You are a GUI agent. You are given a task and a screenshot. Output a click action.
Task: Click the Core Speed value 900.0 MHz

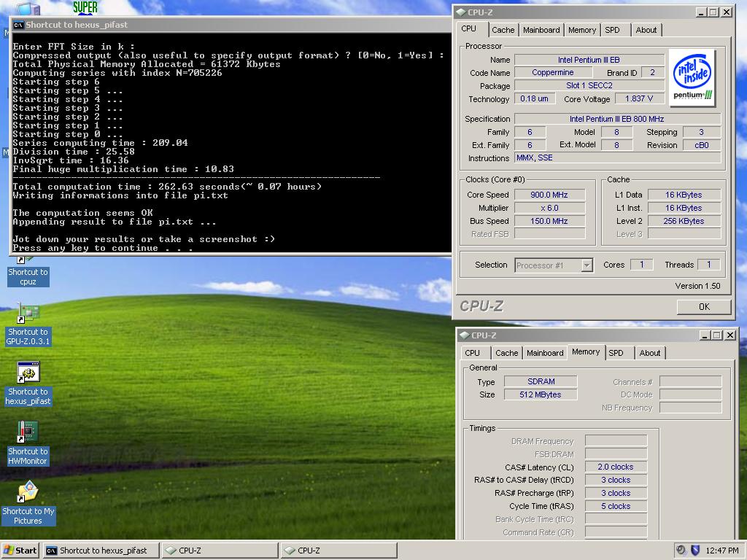point(549,195)
